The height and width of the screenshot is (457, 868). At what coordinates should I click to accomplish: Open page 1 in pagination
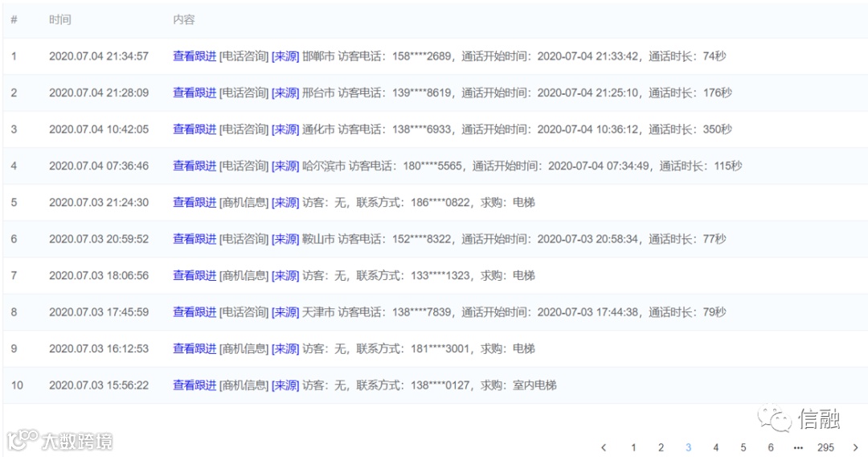tap(633, 447)
